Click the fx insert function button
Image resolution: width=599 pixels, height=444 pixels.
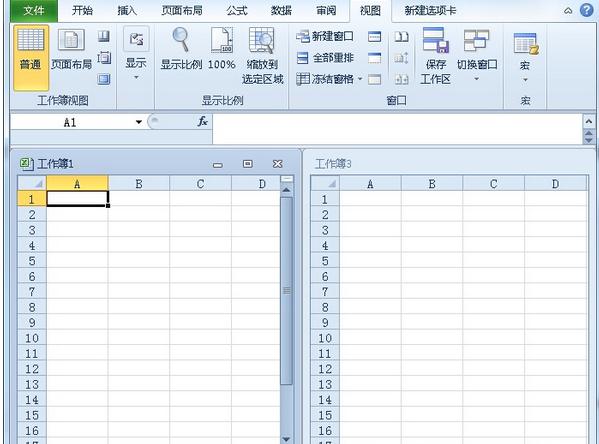202,122
